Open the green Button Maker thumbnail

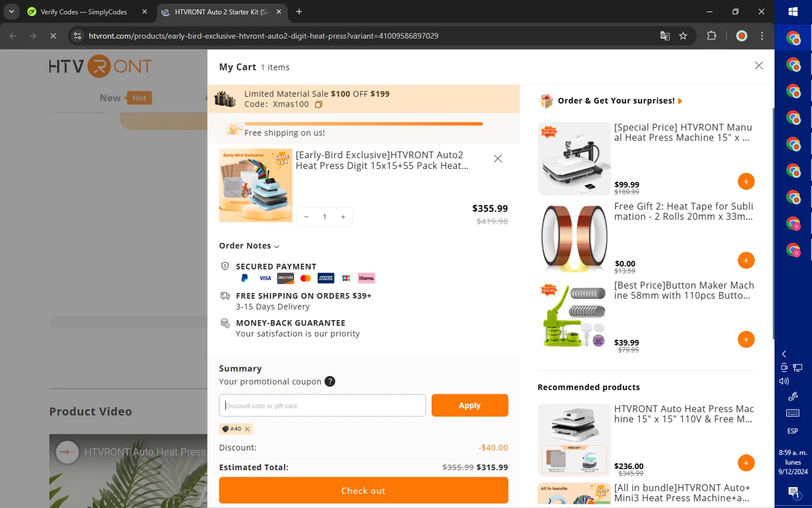[574, 316]
